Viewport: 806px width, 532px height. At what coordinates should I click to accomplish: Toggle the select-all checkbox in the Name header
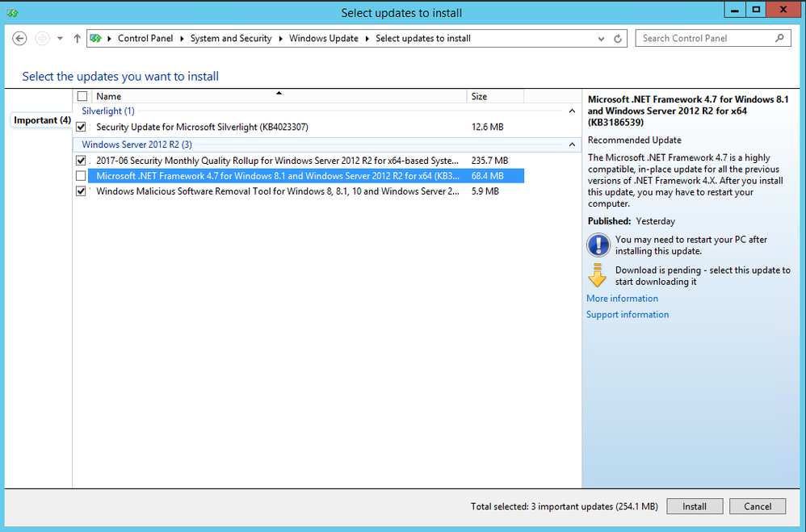(82, 95)
